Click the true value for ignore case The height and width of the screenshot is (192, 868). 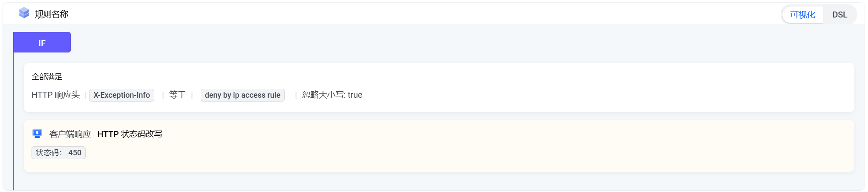(x=355, y=95)
